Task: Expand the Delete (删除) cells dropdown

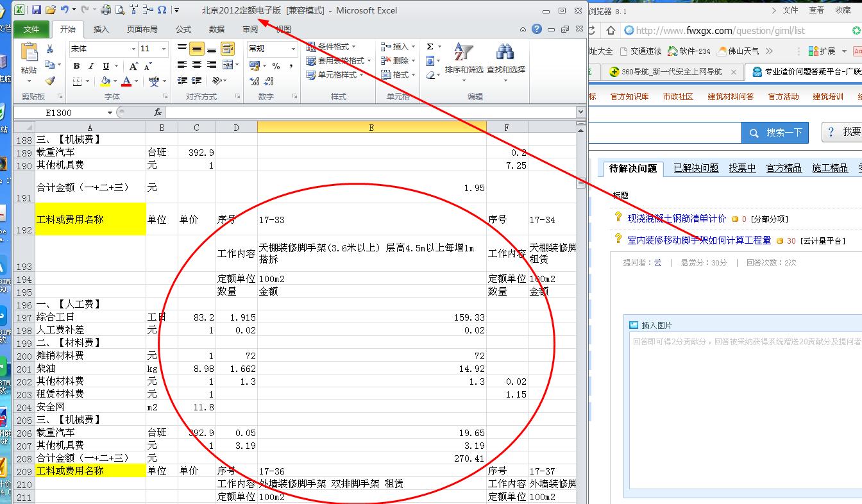Action: click(x=413, y=60)
